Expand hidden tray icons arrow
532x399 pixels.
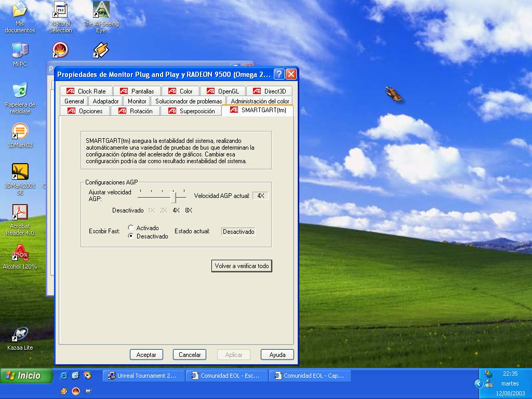(x=478, y=384)
